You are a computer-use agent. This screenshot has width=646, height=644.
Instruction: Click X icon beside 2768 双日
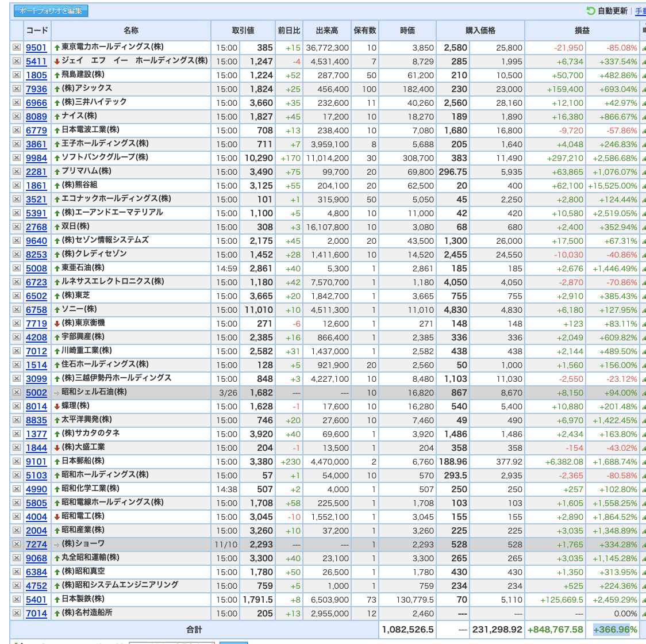click(x=17, y=227)
